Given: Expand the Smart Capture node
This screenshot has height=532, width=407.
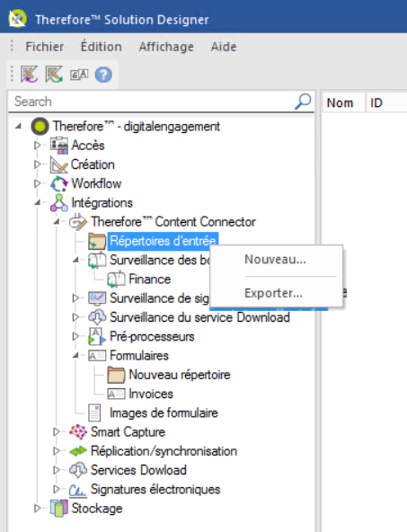Looking at the screenshot, I should pos(57,432).
